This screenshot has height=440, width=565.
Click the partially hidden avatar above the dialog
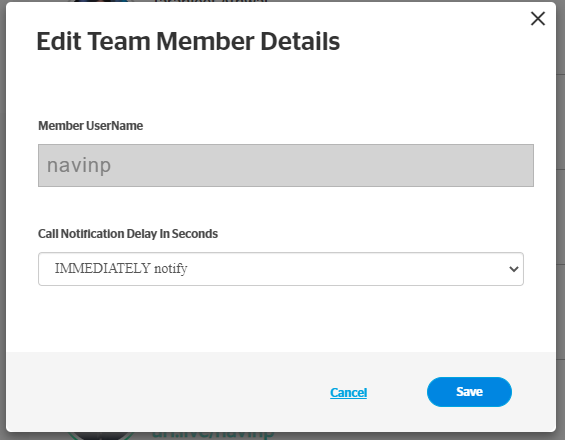(x=98, y=1)
